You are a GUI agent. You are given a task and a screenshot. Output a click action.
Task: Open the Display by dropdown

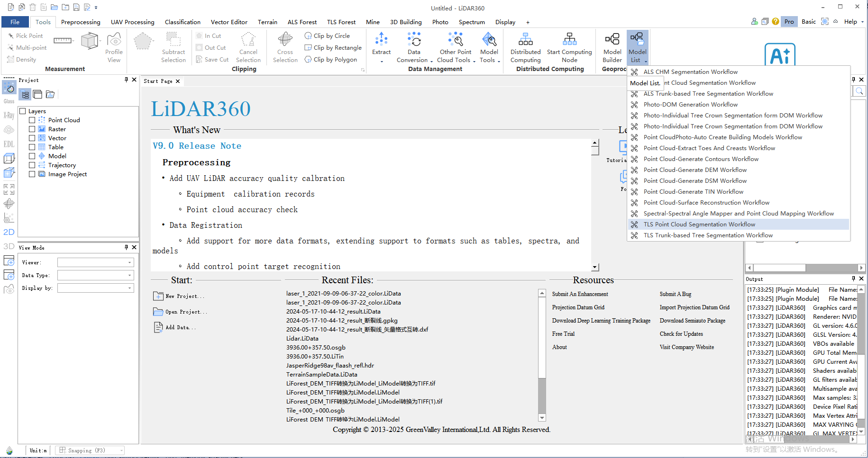(x=95, y=288)
